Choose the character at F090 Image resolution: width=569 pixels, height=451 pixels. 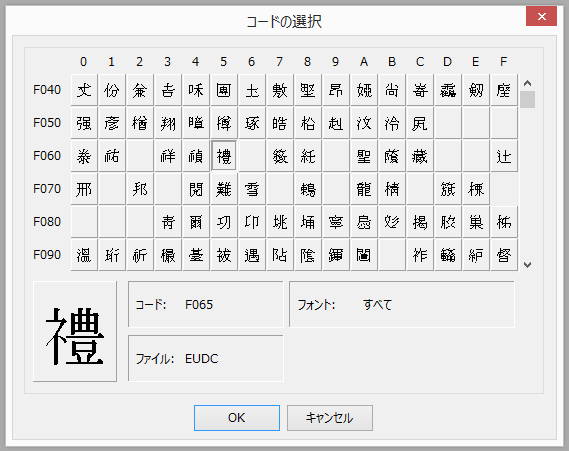pos(84,255)
